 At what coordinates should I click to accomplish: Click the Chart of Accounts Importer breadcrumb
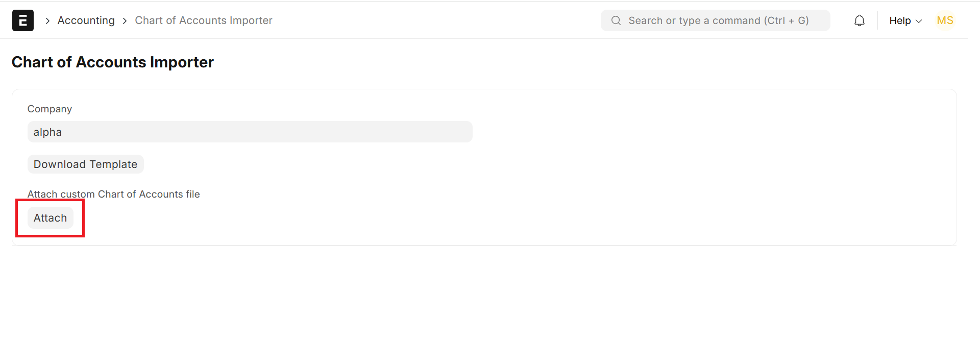(203, 20)
